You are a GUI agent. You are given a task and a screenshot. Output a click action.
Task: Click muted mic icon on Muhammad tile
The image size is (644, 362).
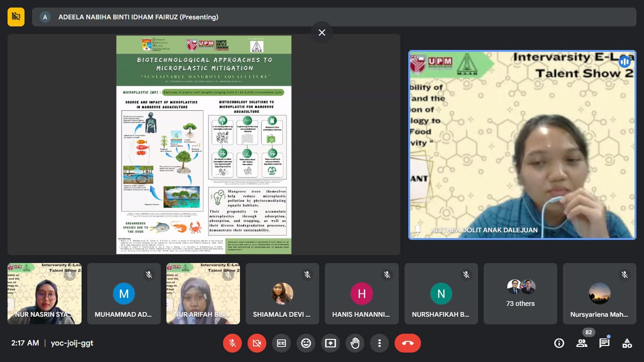149,274
